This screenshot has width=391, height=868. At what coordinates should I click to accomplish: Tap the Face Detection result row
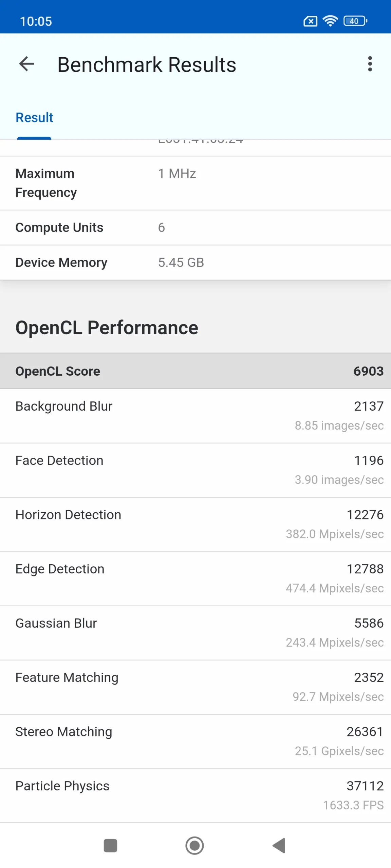point(195,470)
